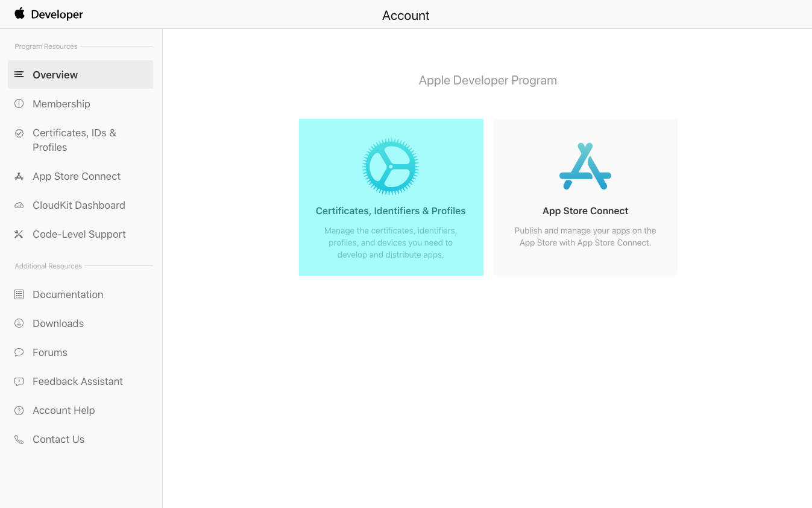
Task: Click the Account page title
Action: click(406, 16)
